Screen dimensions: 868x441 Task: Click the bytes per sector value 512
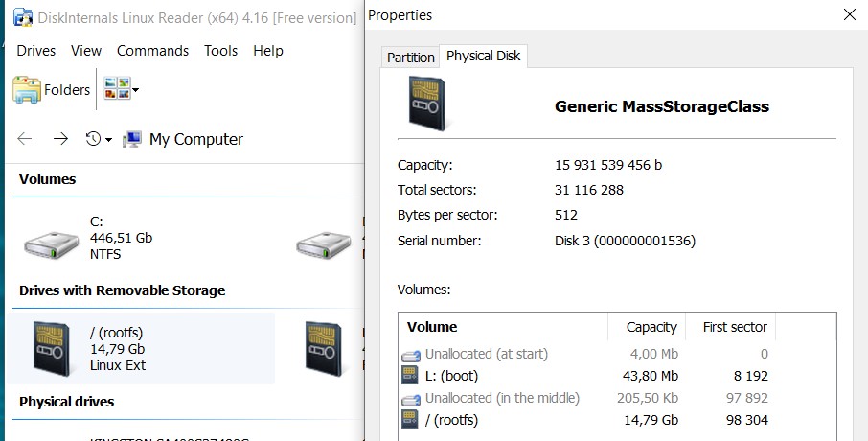click(x=566, y=215)
